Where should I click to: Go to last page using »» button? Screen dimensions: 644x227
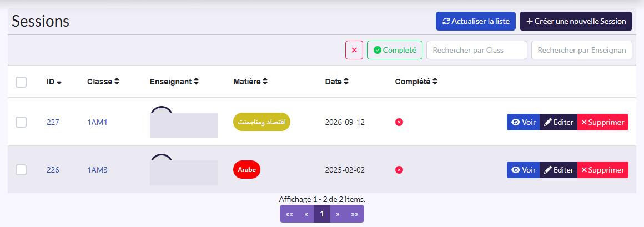[x=355, y=214]
